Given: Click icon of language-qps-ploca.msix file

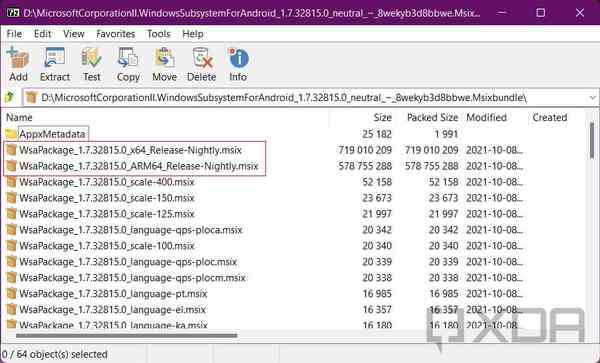Looking at the screenshot, I should pyautogui.click(x=12, y=230).
